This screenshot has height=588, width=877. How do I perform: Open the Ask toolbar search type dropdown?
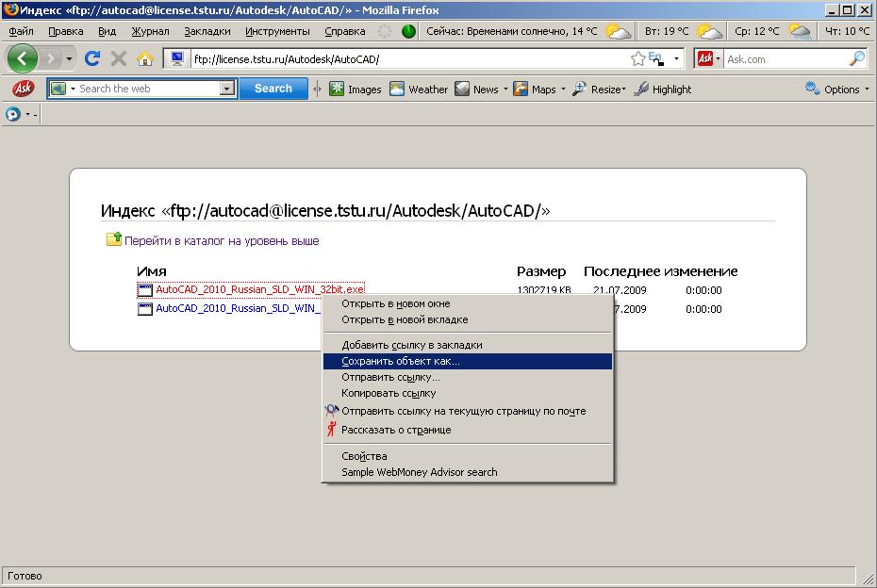point(73,89)
